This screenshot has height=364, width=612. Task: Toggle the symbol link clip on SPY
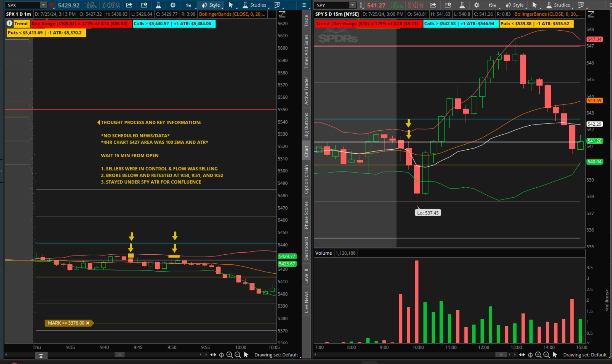(x=361, y=5)
